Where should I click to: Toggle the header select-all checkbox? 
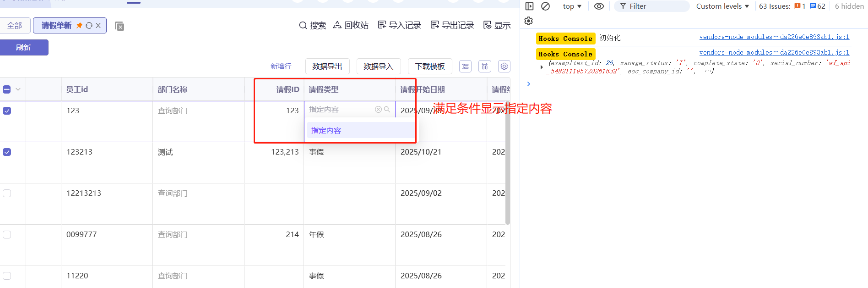(7, 89)
